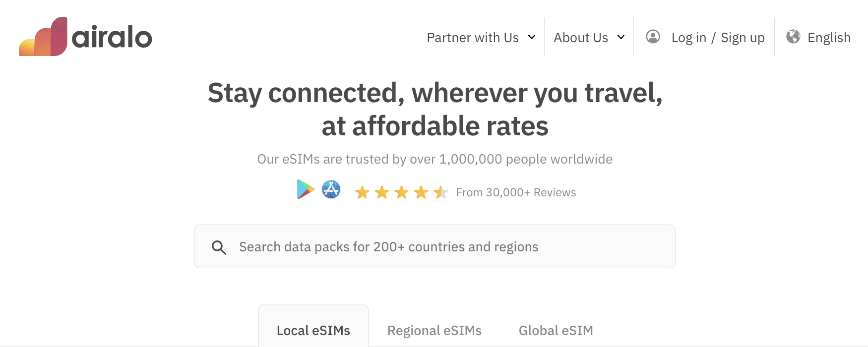Open the Apple App Store icon
The height and width of the screenshot is (347, 868).
(x=331, y=189)
